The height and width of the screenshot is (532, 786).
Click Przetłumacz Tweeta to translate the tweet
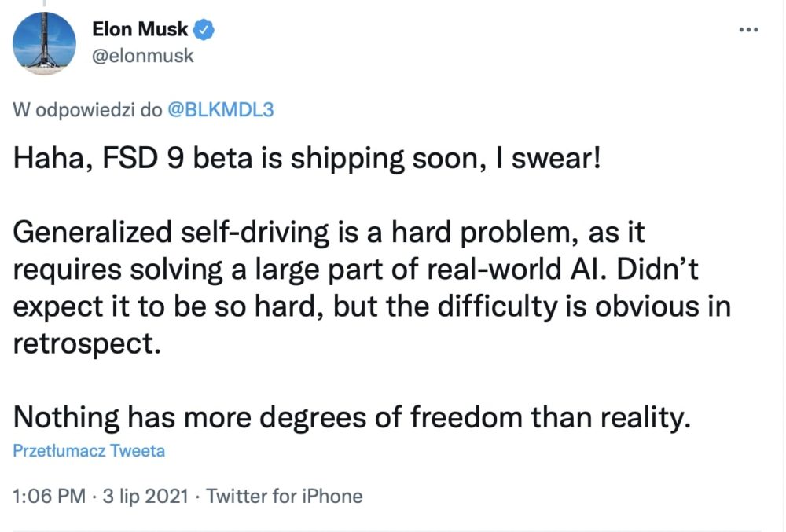point(89,450)
